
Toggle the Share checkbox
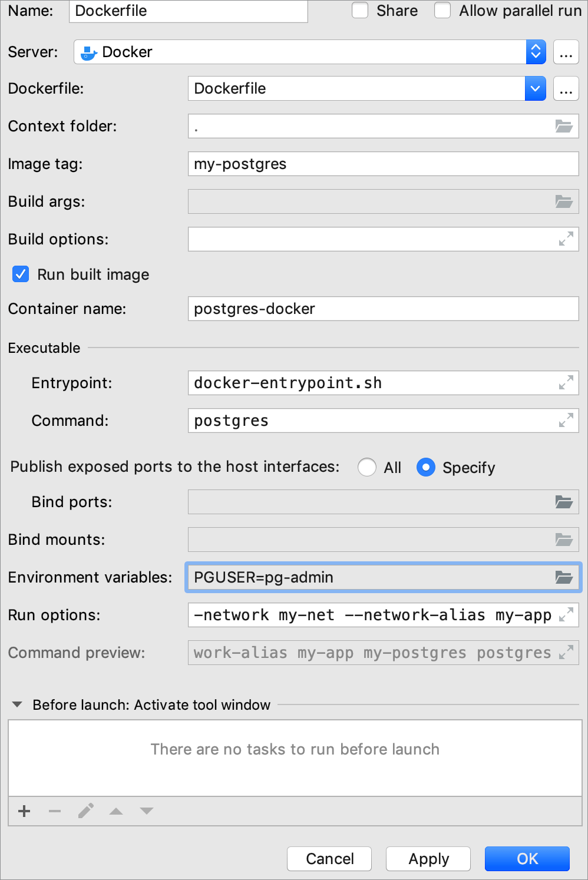click(360, 11)
